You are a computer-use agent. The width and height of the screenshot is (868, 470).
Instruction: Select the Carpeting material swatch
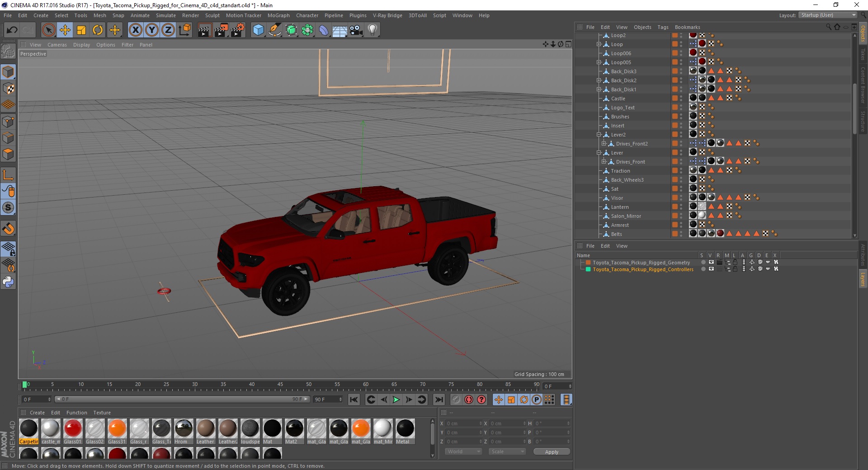pyautogui.click(x=28, y=432)
